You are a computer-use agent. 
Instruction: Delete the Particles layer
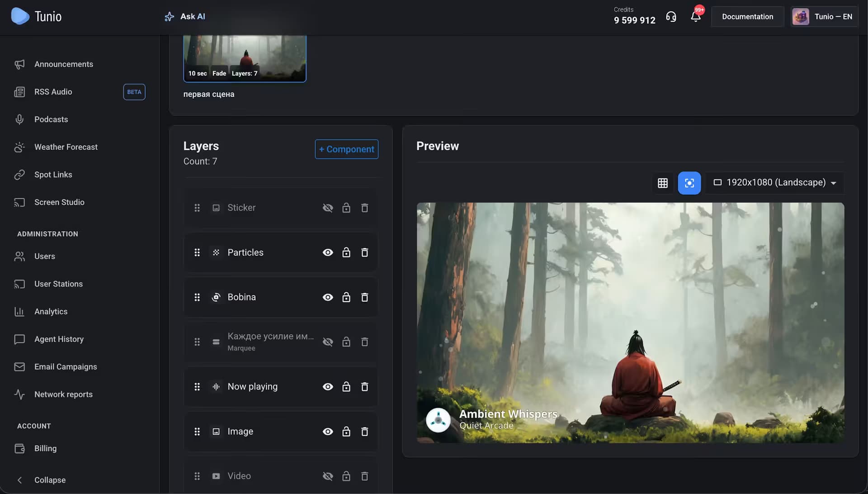(364, 253)
